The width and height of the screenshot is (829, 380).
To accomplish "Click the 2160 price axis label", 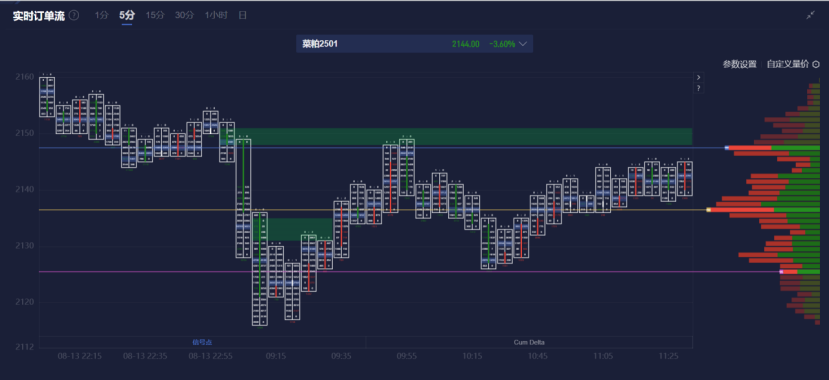I will pos(25,77).
